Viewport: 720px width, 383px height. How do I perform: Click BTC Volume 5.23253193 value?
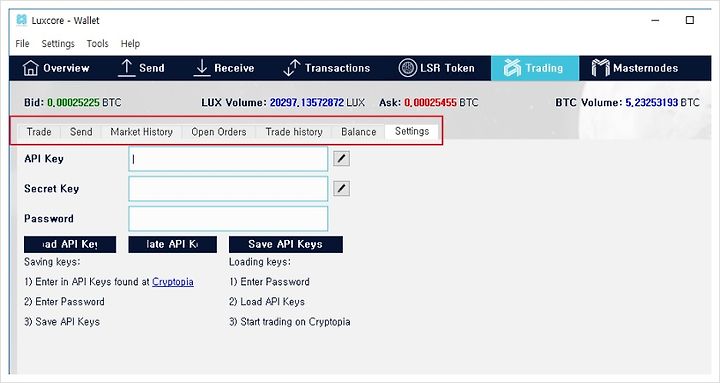click(652, 102)
